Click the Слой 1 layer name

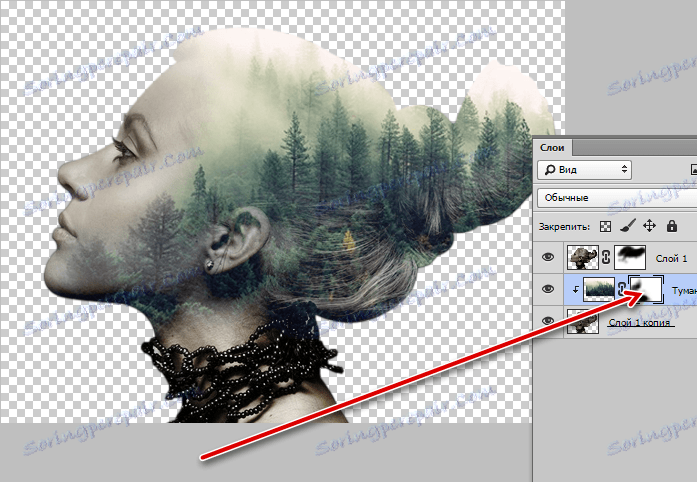tap(671, 258)
